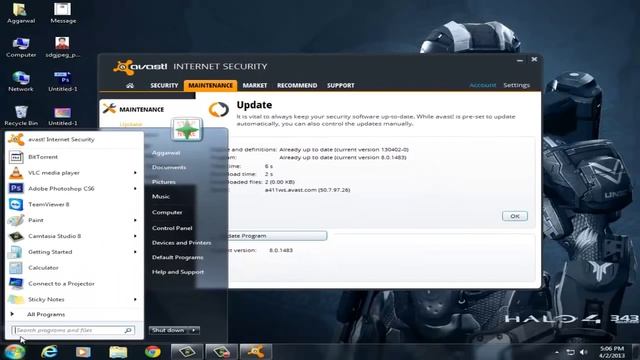This screenshot has height=360, width=640.
Task: Show hidden system tray icons
Action: 557,352
